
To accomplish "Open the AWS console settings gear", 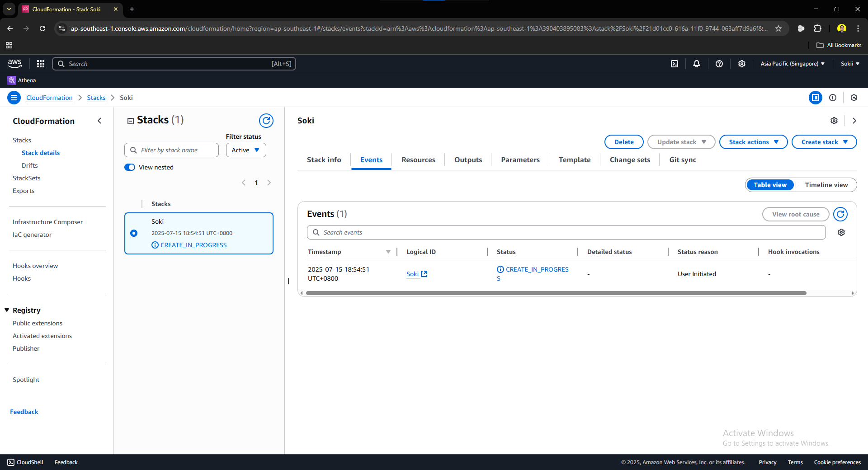I will [x=741, y=64].
